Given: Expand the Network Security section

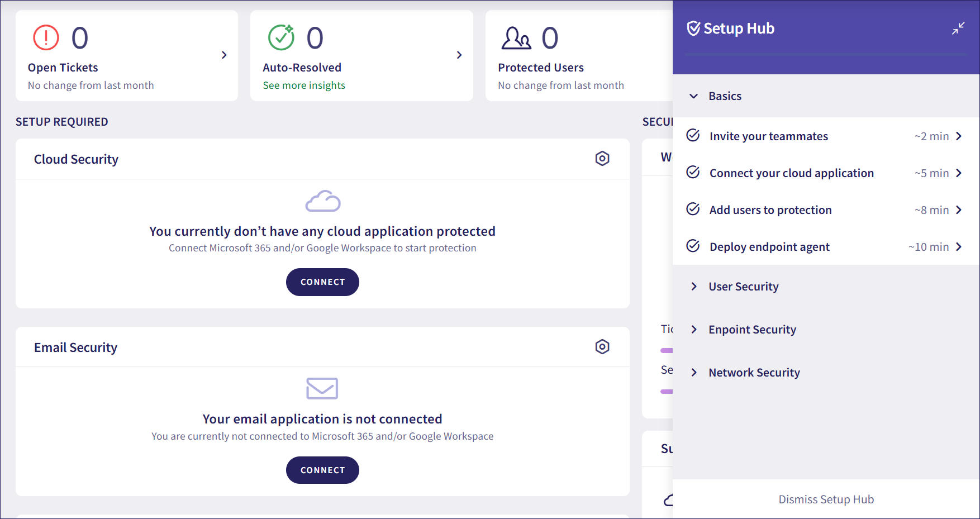Looking at the screenshot, I should pos(694,373).
